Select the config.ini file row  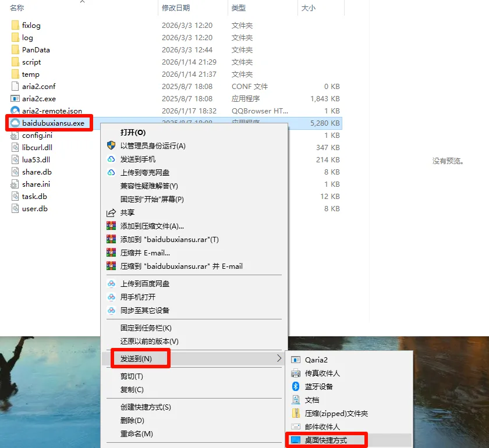point(176,136)
